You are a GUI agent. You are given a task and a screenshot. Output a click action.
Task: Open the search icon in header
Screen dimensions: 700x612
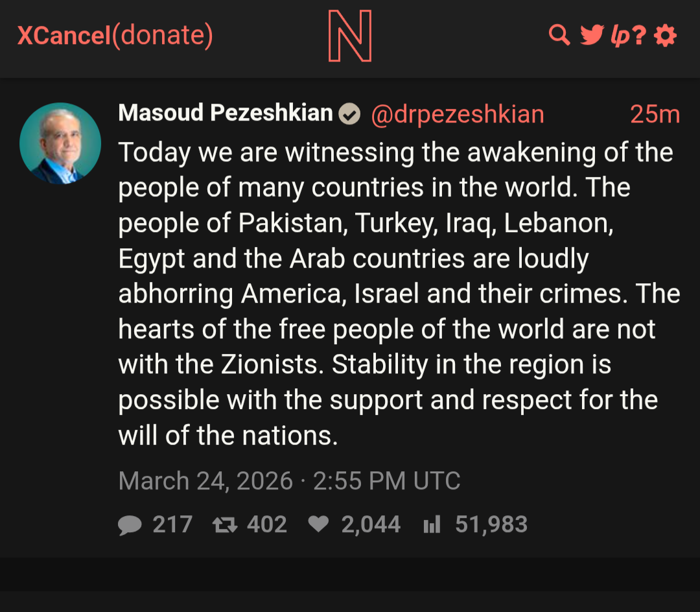559,35
